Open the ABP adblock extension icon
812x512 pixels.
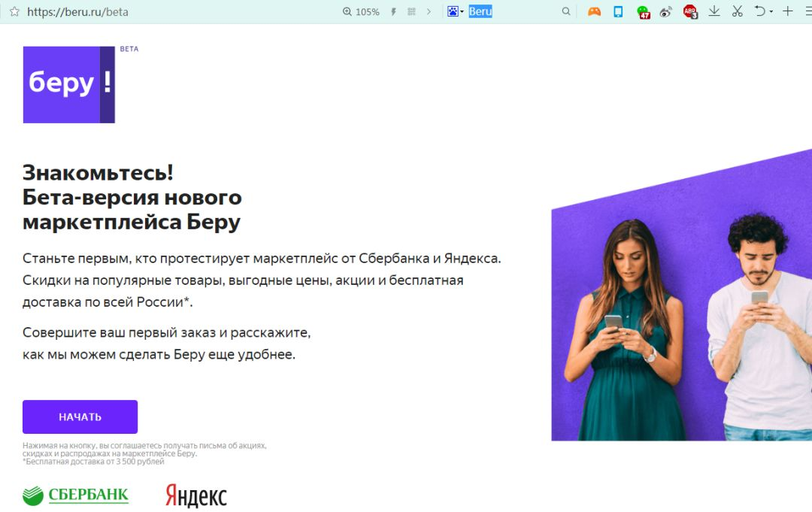point(690,11)
